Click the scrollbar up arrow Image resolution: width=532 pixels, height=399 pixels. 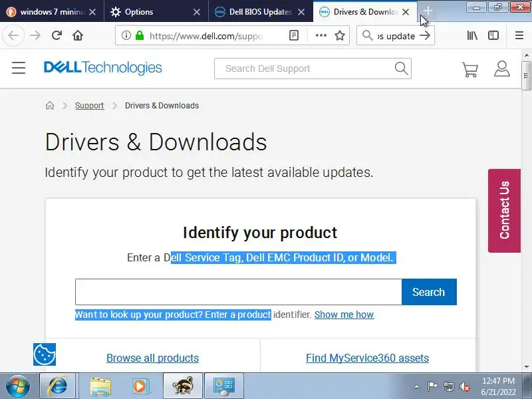[x=526, y=55]
